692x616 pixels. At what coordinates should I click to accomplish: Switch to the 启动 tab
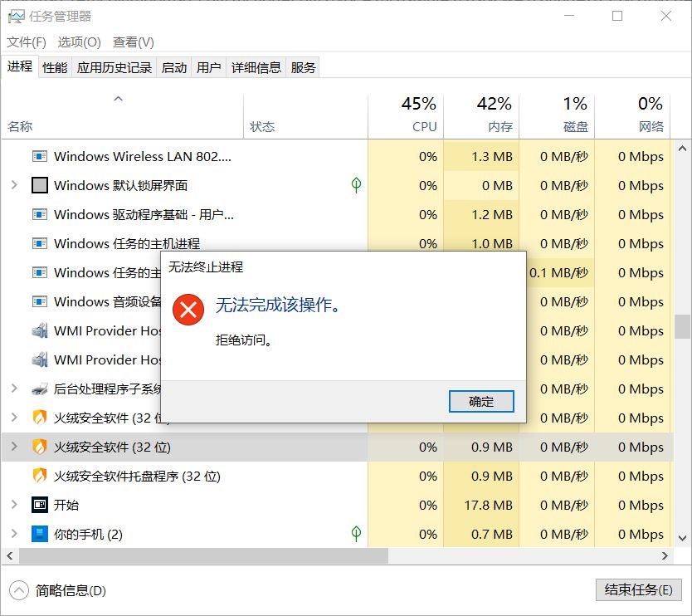tap(174, 67)
